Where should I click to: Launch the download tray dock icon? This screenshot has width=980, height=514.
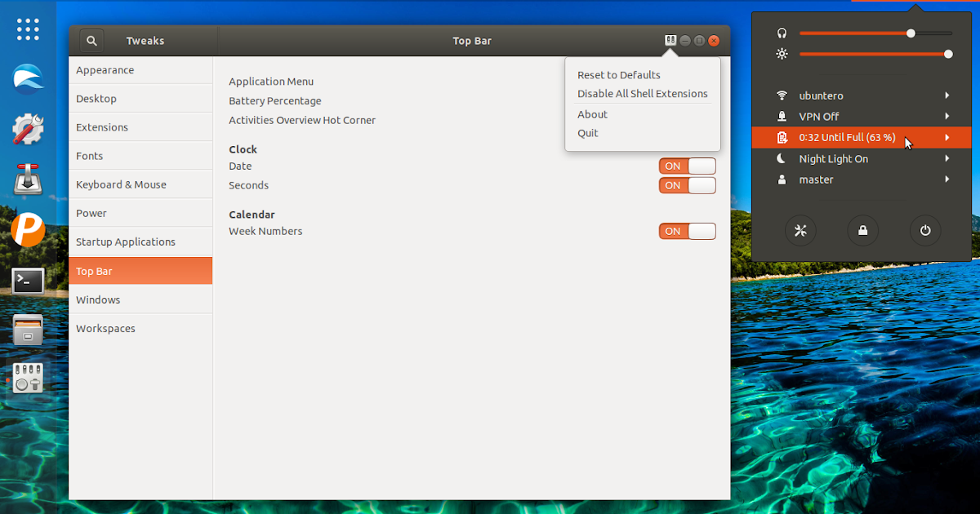pyautogui.click(x=28, y=179)
